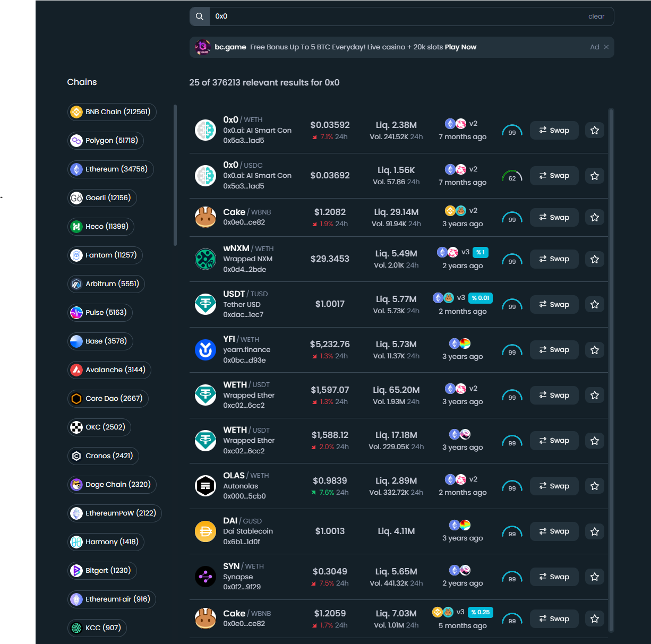
Task: Select KCC (907) chain
Action: click(97, 628)
